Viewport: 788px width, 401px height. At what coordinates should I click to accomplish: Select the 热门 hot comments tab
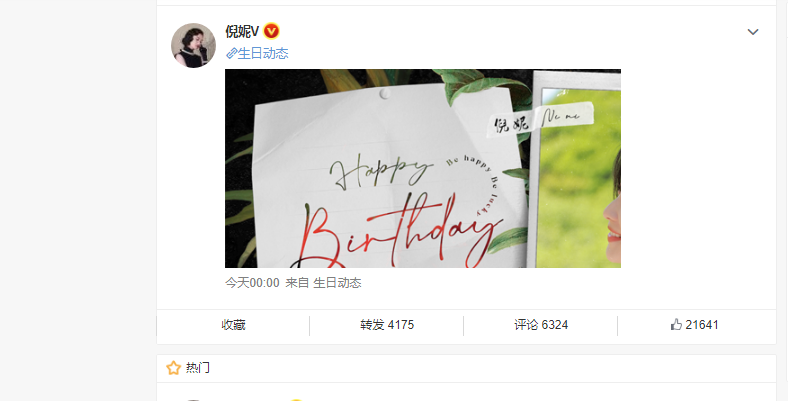coord(198,368)
